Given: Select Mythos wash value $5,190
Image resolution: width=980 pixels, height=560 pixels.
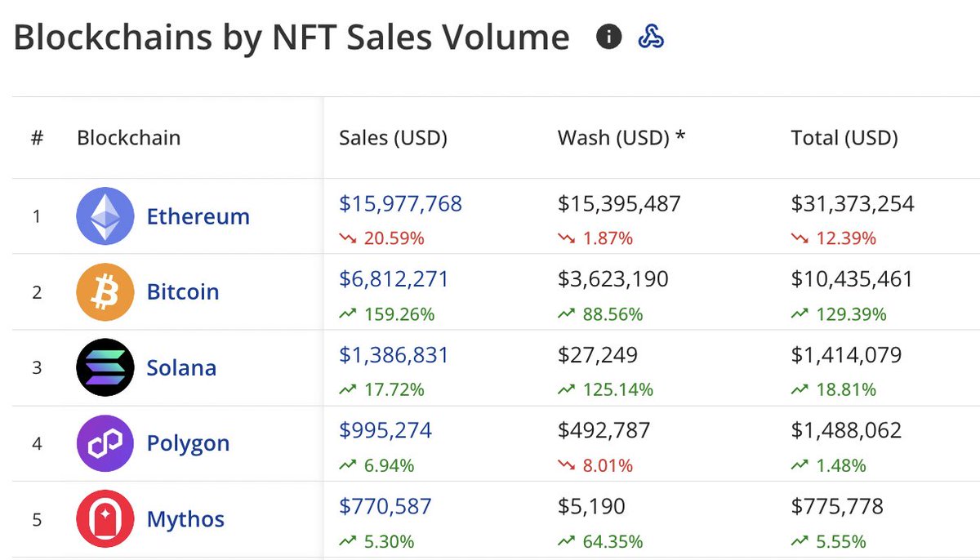Looking at the screenshot, I should pyautogui.click(x=591, y=506).
